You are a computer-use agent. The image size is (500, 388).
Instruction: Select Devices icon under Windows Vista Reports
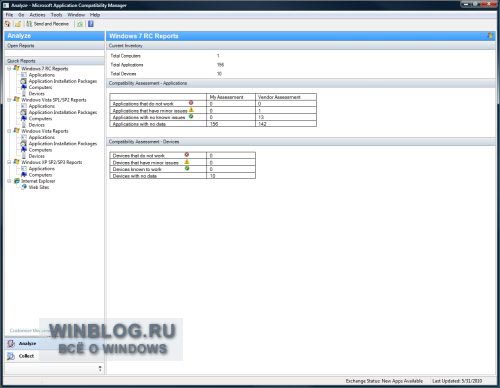point(24,156)
